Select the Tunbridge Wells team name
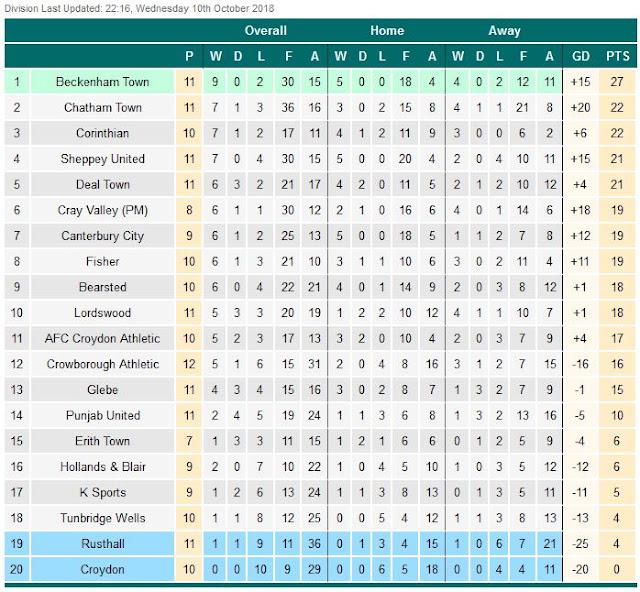Viewport: 640px width, 592px height. pyautogui.click(x=102, y=518)
